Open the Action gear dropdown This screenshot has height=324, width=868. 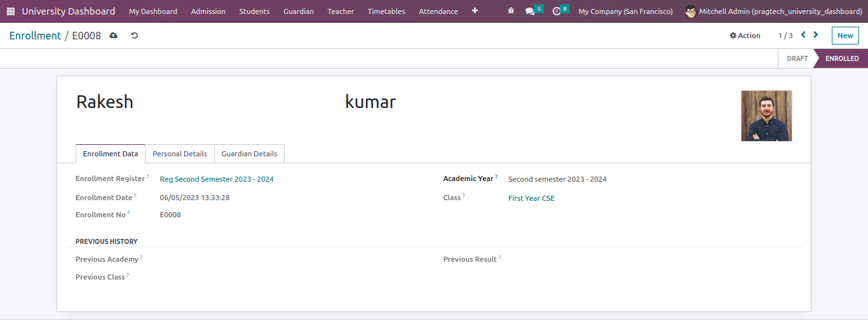click(x=745, y=36)
